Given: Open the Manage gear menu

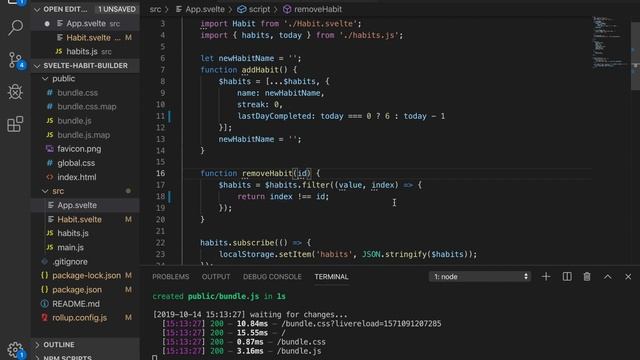Looking at the screenshot, I should pyautogui.click(x=16, y=350).
